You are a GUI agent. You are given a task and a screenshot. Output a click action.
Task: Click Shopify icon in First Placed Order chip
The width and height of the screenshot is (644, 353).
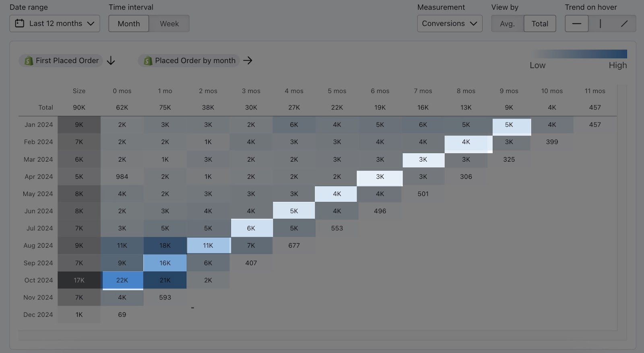pyautogui.click(x=29, y=61)
